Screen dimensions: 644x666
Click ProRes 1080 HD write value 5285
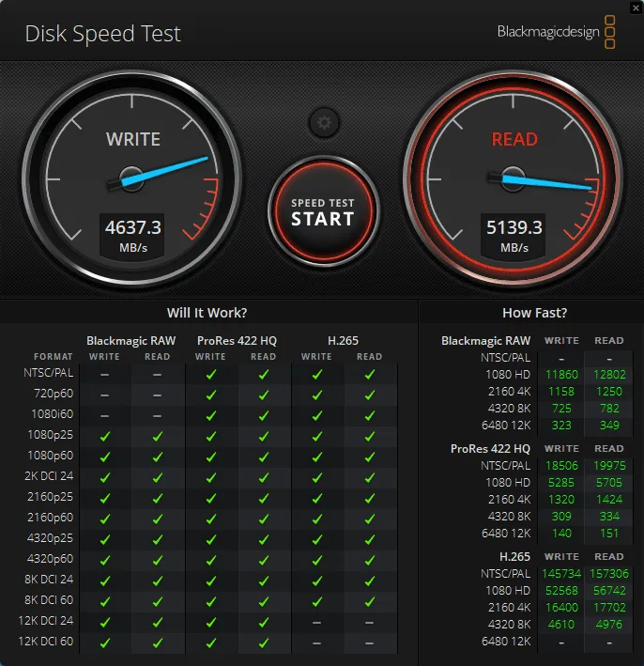pos(561,483)
